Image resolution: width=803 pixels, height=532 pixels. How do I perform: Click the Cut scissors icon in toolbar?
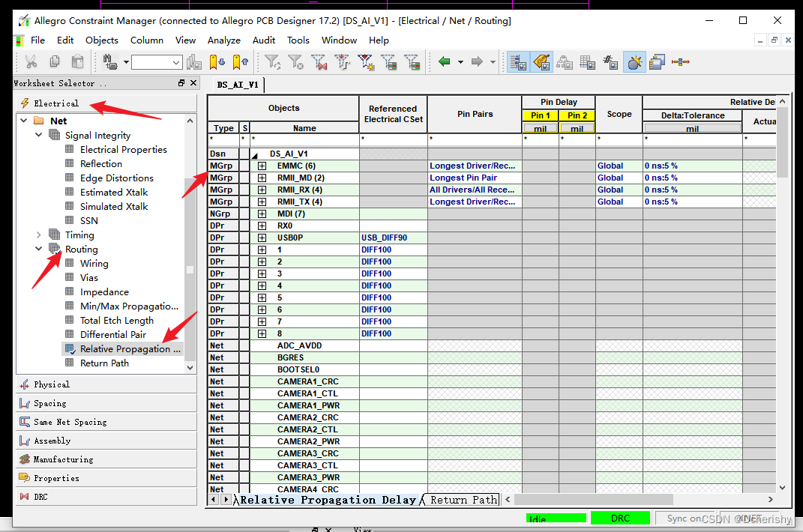pos(31,62)
